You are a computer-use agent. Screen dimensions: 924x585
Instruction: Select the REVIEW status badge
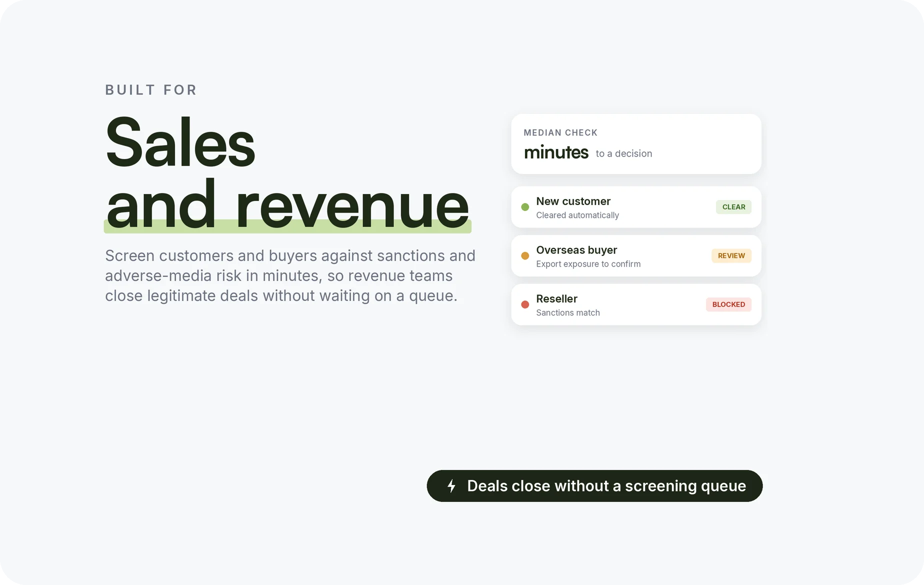pyautogui.click(x=731, y=255)
